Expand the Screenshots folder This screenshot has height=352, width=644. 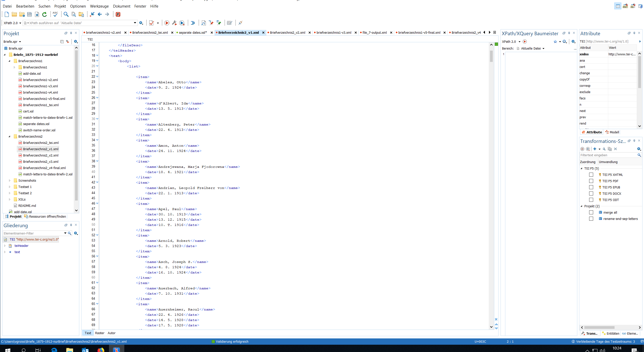(10, 180)
